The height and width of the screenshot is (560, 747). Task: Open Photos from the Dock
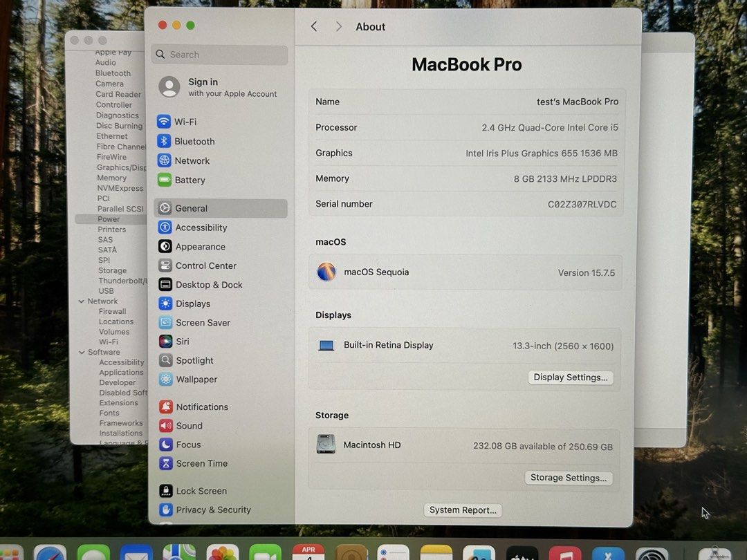click(x=222, y=552)
